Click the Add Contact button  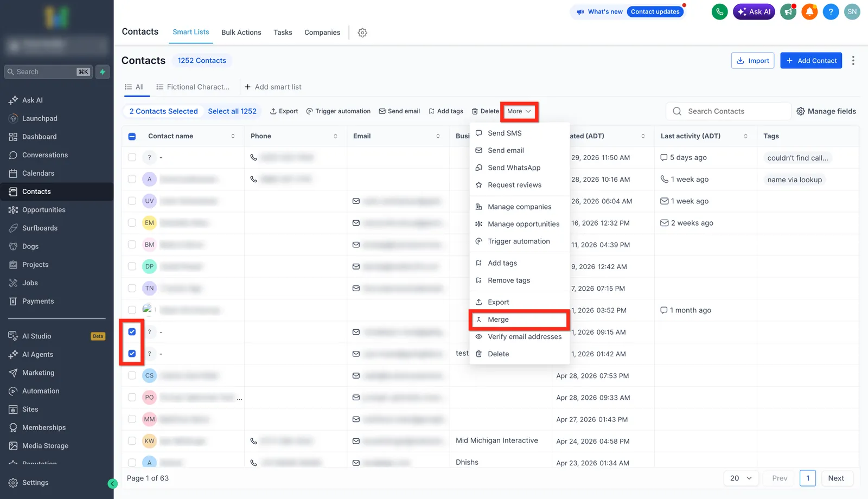click(x=811, y=61)
